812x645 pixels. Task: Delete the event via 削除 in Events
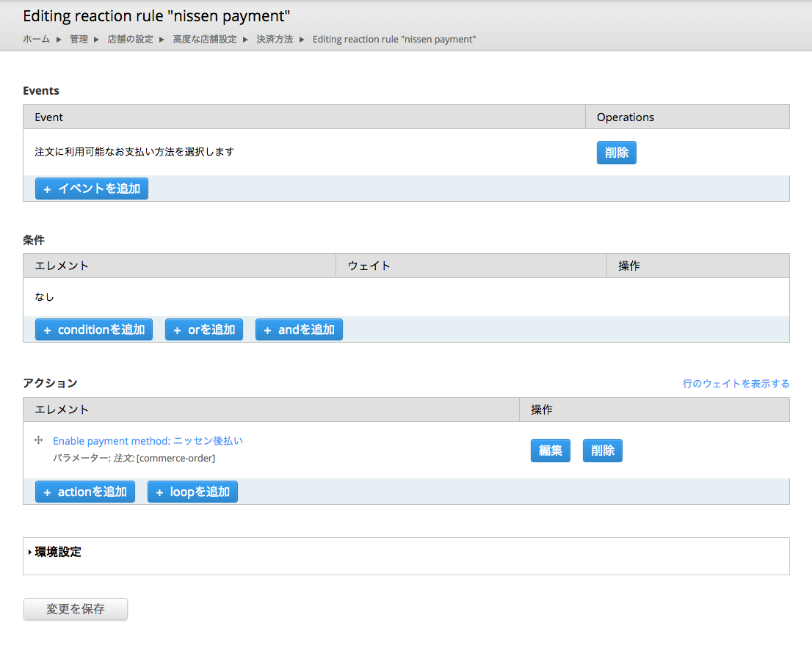click(616, 153)
